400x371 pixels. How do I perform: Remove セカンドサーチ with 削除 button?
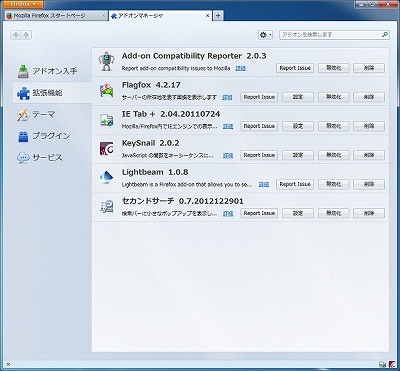[369, 213]
